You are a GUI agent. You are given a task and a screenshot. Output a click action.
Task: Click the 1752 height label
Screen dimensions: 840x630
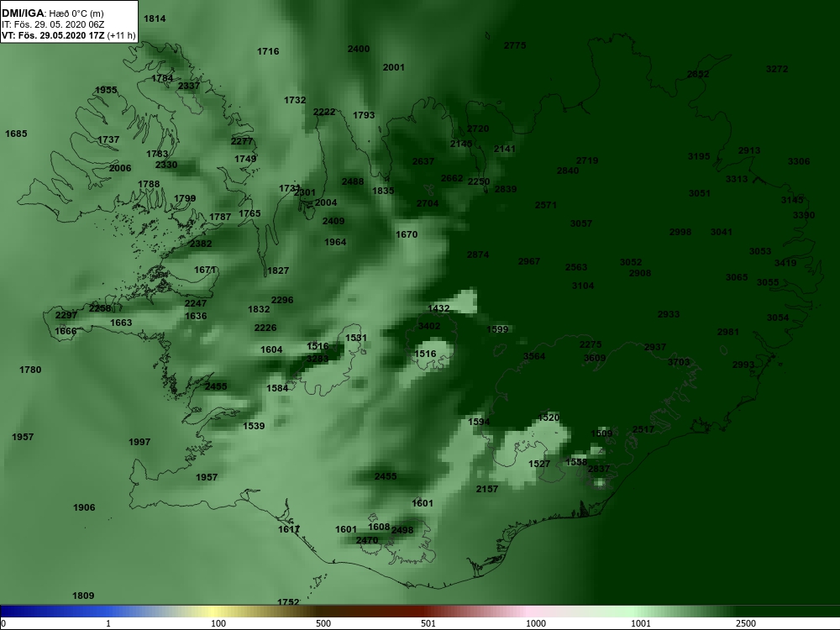click(x=288, y=602)
